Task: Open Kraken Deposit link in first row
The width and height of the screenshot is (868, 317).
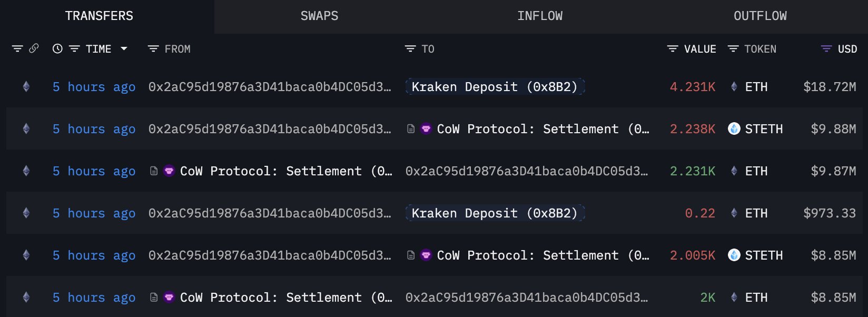Action: coord(495,86)
